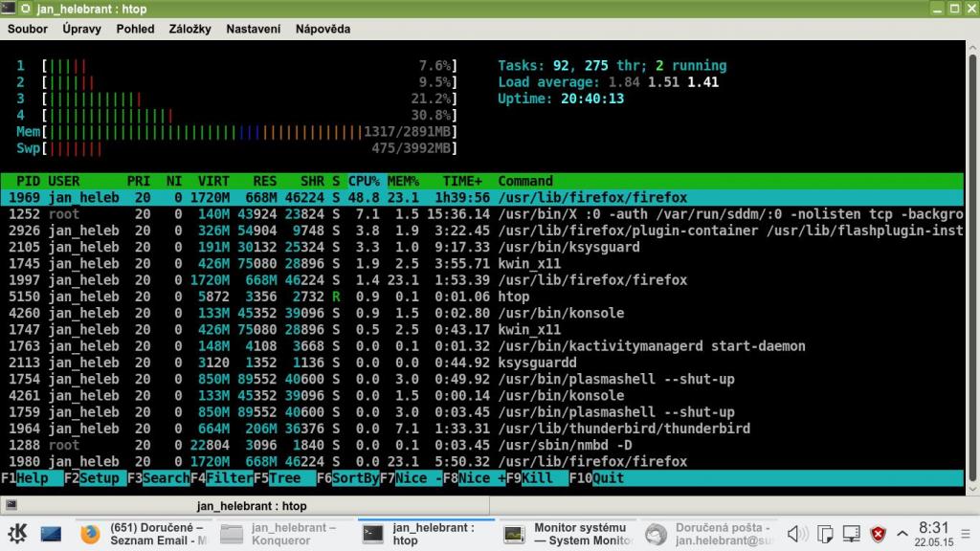Click the red shield tray icon

click(x=877, y=533)
